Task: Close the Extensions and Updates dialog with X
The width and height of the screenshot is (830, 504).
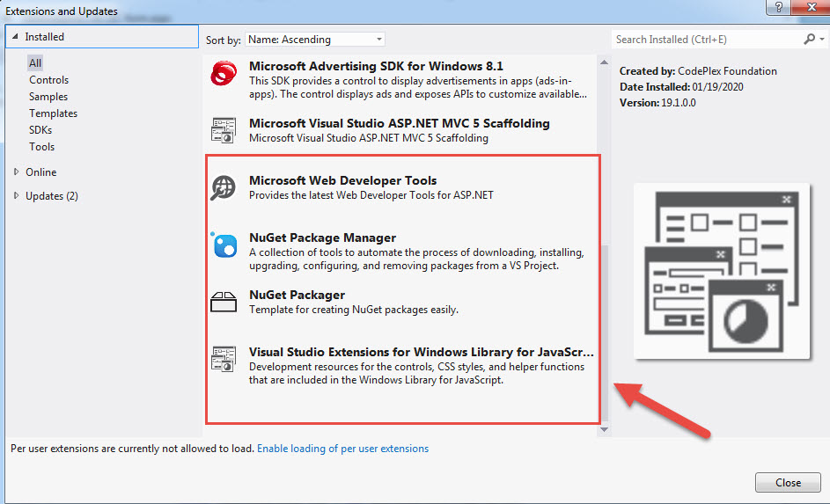Action: pyautogui.click(x=811, y=7)
